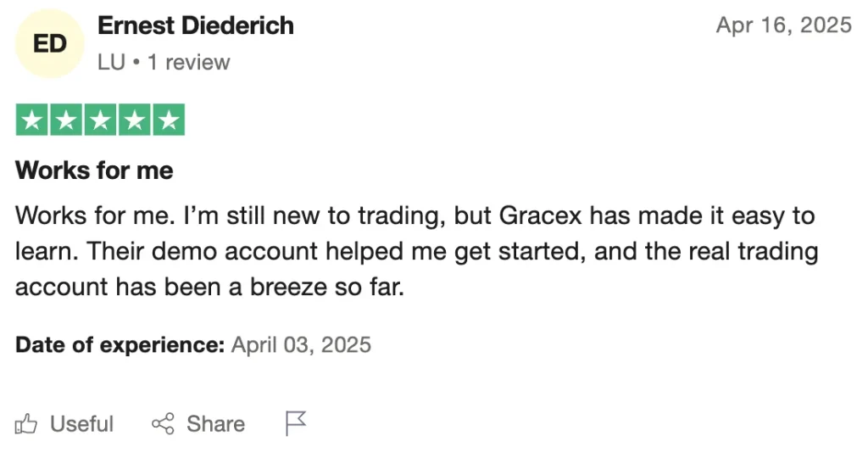This screenshot has width=868, height=475.
Task: Open the ED profile avatar
Action: 50,44
